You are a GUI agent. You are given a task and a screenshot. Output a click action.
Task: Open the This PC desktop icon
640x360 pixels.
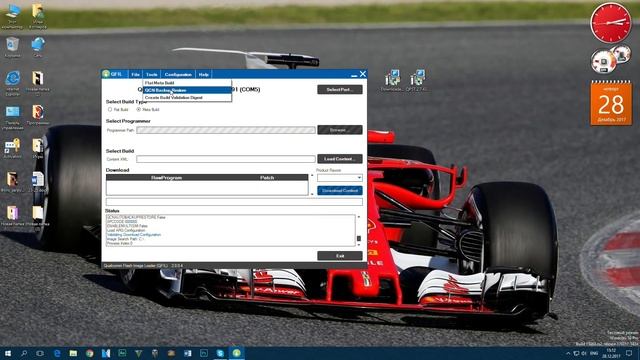[x=12, y=17]
